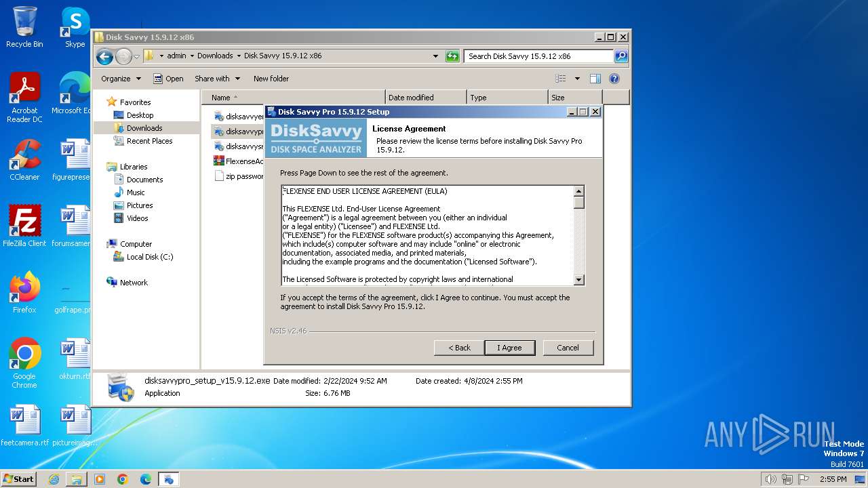Open address bar history dropdown

tap(435, 56)
